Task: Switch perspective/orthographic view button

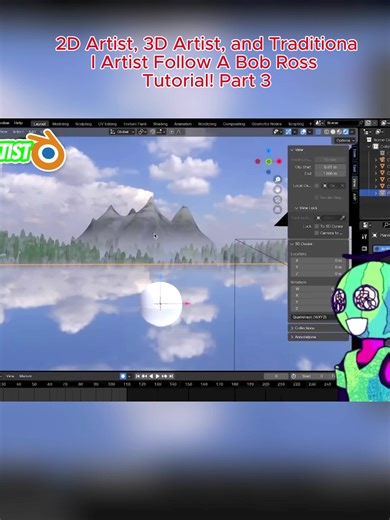Action: (277, 210)
